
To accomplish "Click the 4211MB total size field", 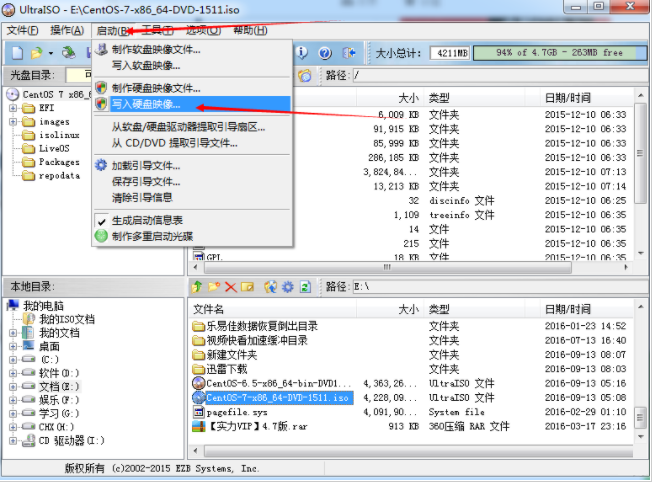I will (450, 53).
